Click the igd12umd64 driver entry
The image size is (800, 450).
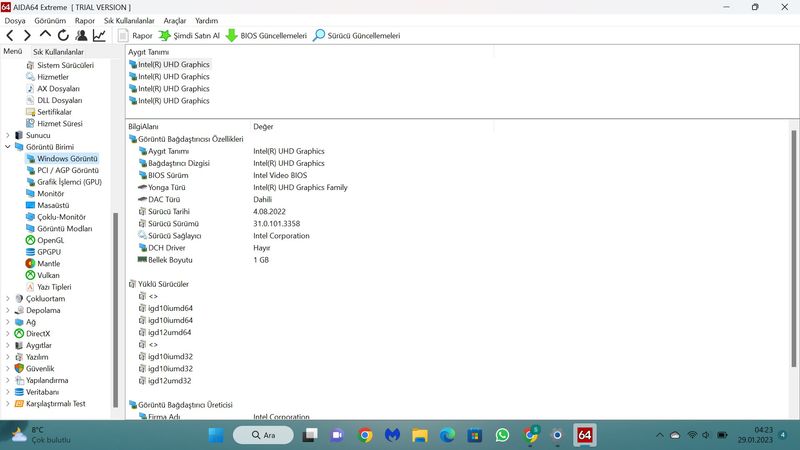[x=165, y=332]
